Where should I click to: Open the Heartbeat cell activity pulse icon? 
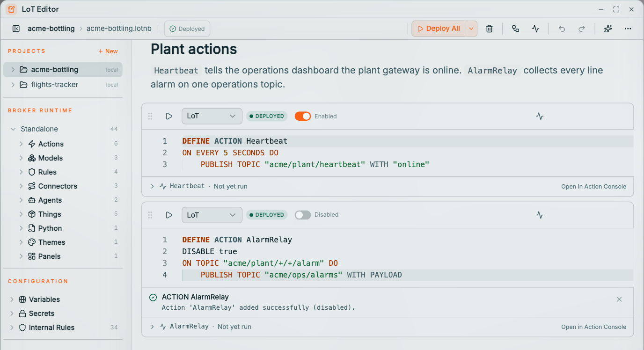click(x=540, y=116)
